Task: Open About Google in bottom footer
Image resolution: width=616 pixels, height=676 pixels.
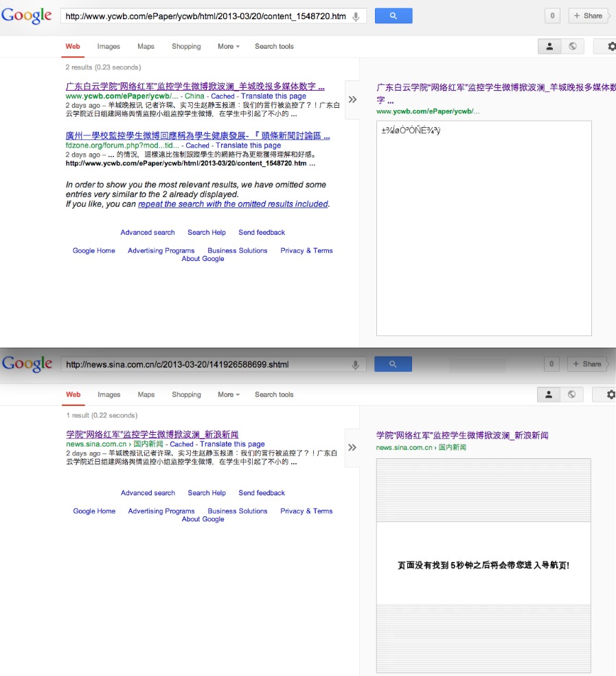Action: (x=203, y=519)
